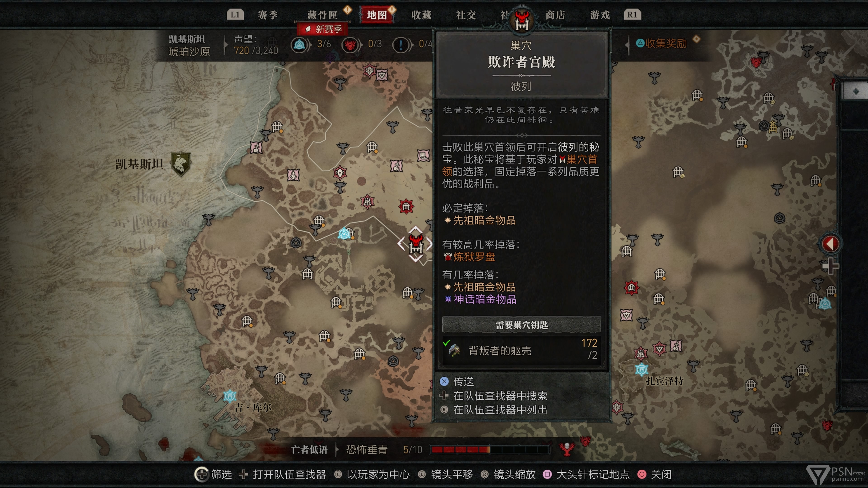Open the 商店 tab

point(555,15)
